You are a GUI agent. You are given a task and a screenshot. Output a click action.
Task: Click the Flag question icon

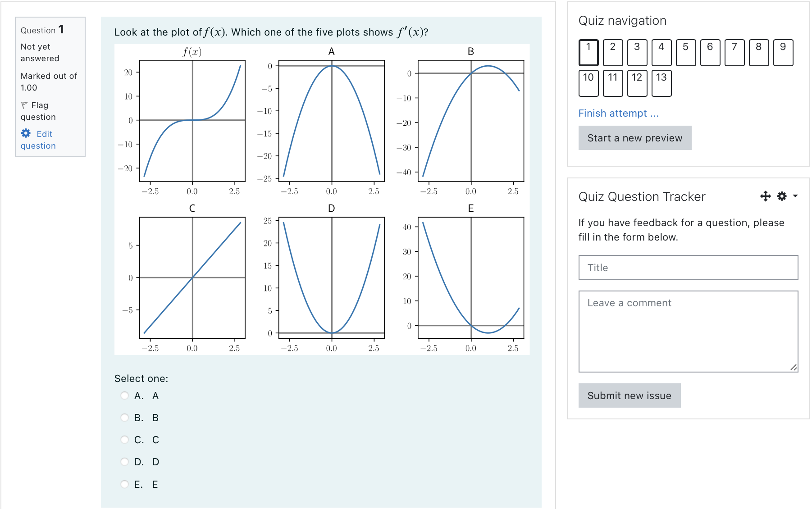24,105
